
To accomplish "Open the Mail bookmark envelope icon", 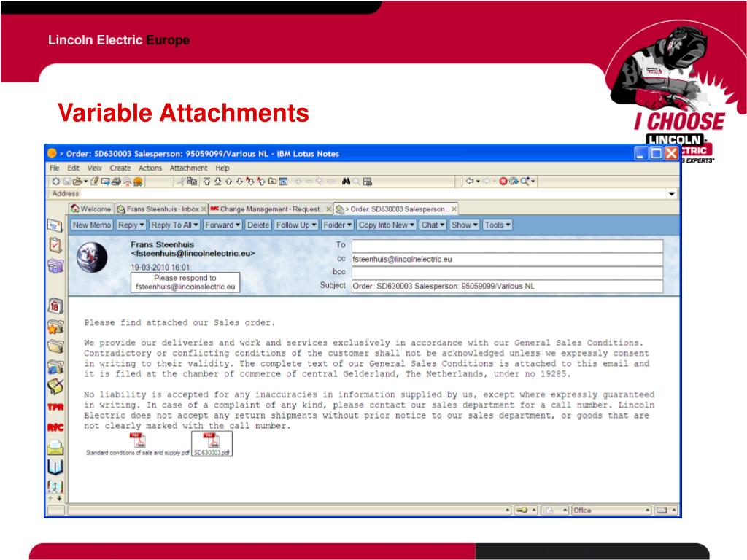I will click(55, 225).
